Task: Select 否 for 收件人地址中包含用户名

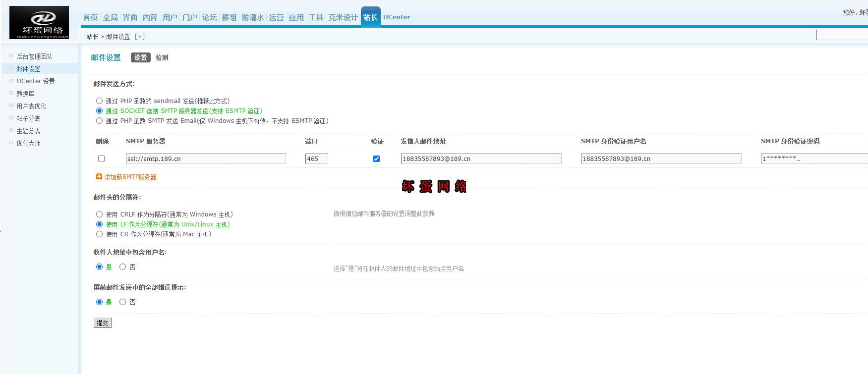Action: (x=122, y=267)
